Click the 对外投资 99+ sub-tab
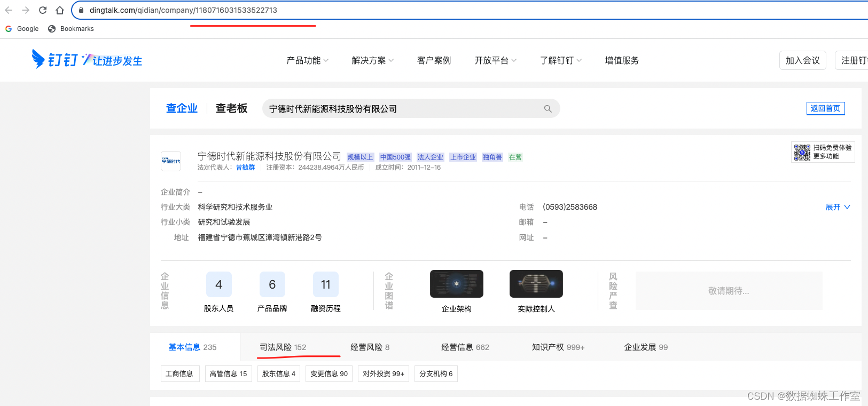Screen dimensions: 868x406 384,373
